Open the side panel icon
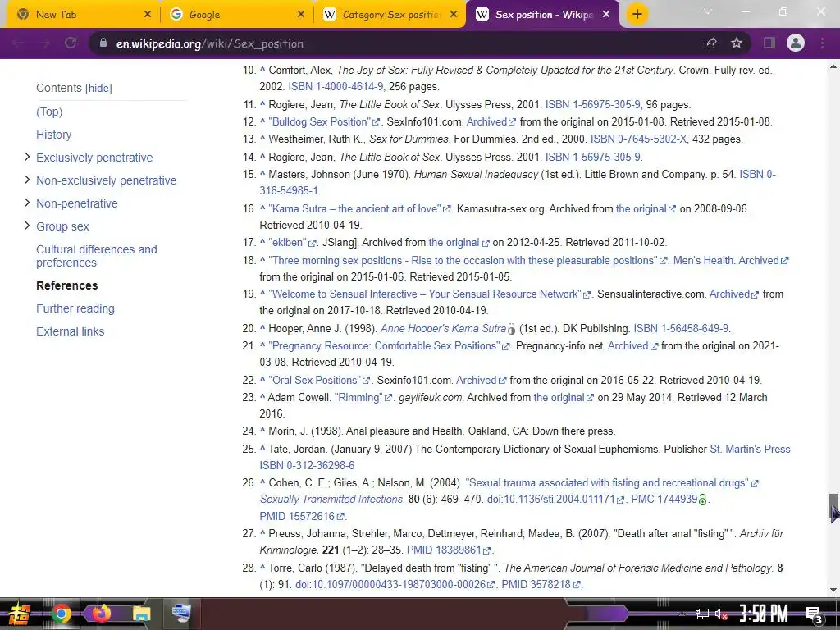 click(769, 43)
